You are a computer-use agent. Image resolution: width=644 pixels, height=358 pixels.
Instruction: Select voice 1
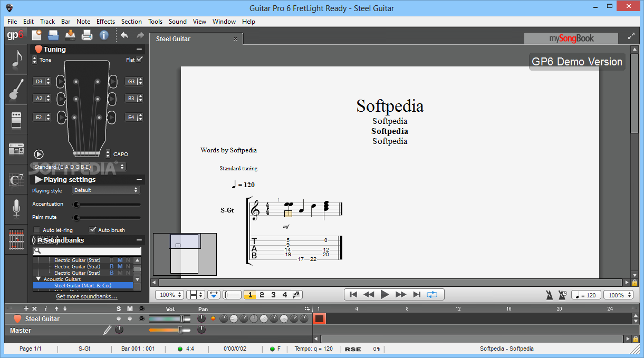[x=250, y=295]
